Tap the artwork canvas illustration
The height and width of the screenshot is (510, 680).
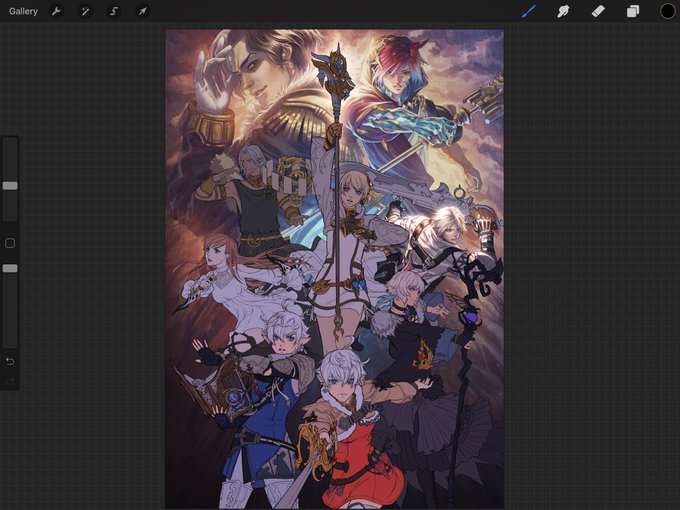click(334, 269)
